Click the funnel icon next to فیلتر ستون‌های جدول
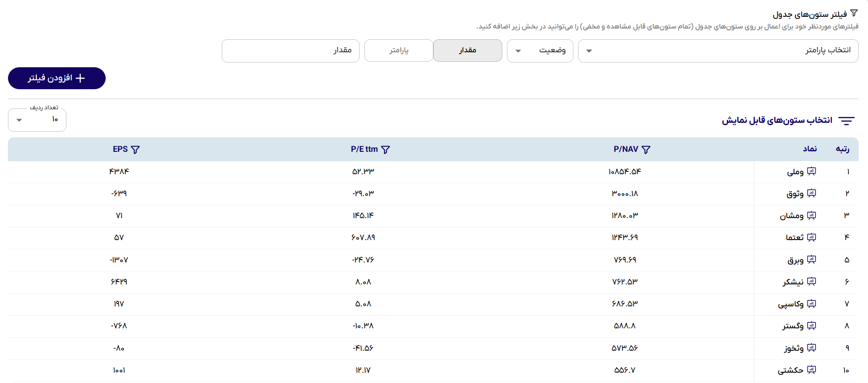The width and height of the screenshot is (868, 383). click(x=854, y=14)
